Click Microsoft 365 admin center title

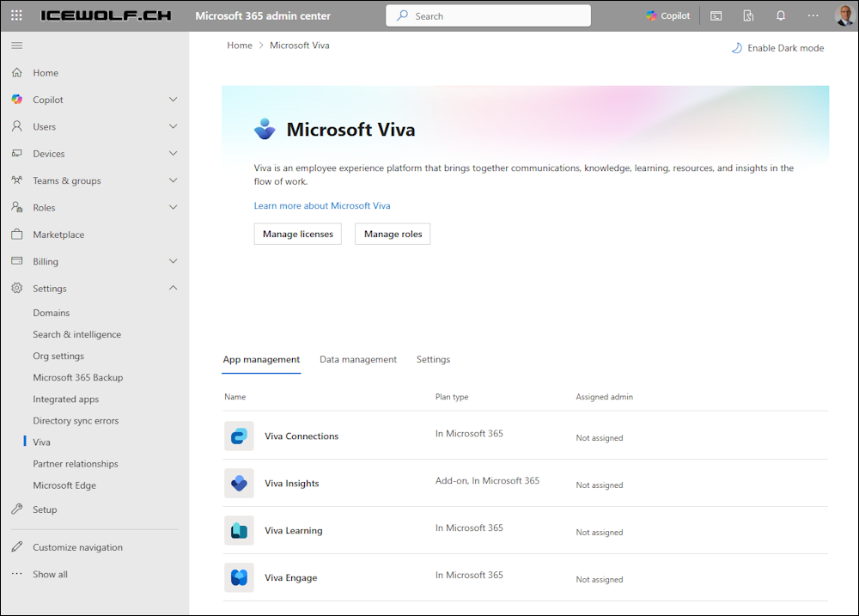(263, 15)
